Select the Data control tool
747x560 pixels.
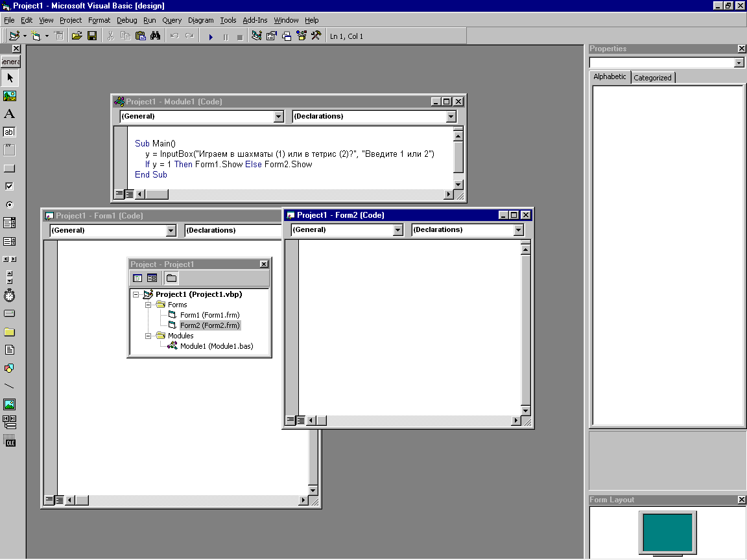click(10, 423)
